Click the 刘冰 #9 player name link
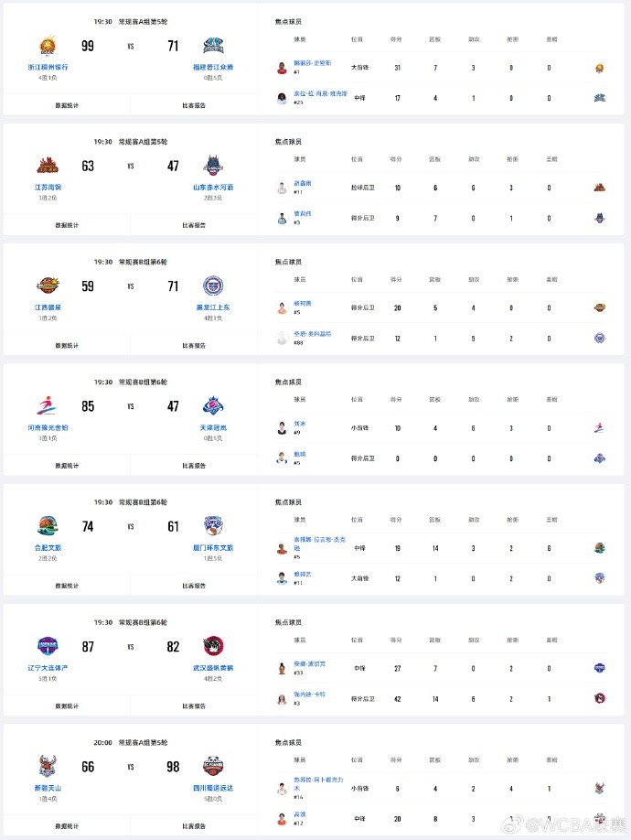Image resolution: width=631 pixels, height=840 pixels. tap(300, 424)
